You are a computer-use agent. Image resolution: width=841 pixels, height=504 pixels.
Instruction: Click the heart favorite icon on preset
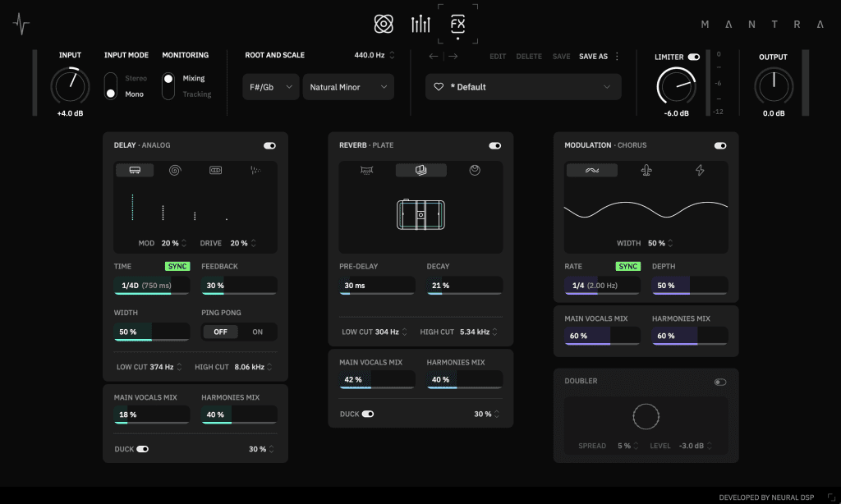point(439,87)
